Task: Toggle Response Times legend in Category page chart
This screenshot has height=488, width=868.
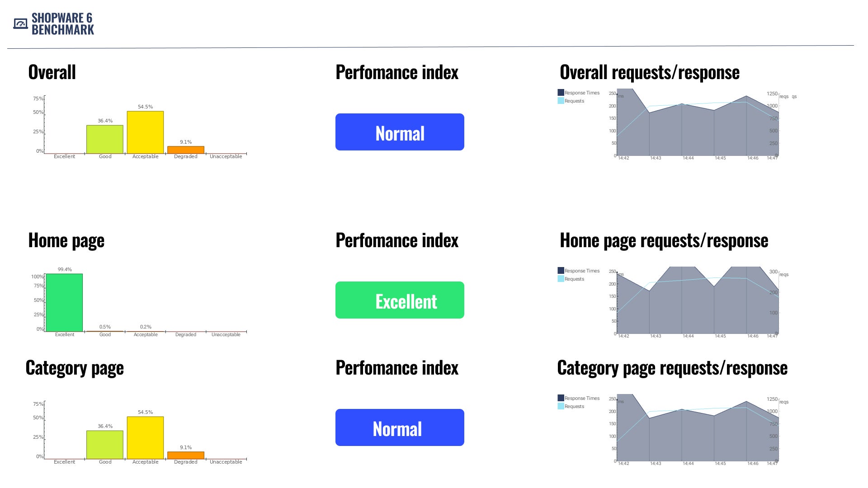Action: pyautogui.click(x=579, y=398)
